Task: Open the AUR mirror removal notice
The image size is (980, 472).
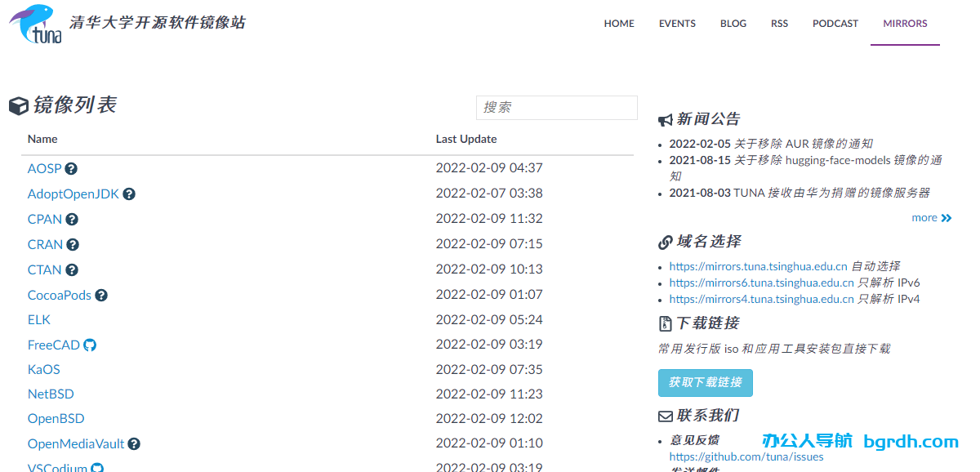Action: [x=803, y=144]
